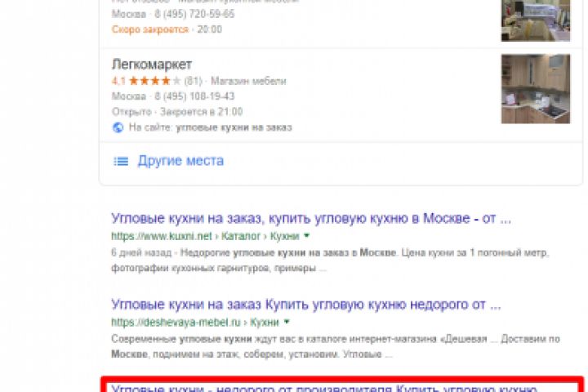588x392 pixels.
Task: Open the list icon beside Другие места
Action: [x=121, y=162]
